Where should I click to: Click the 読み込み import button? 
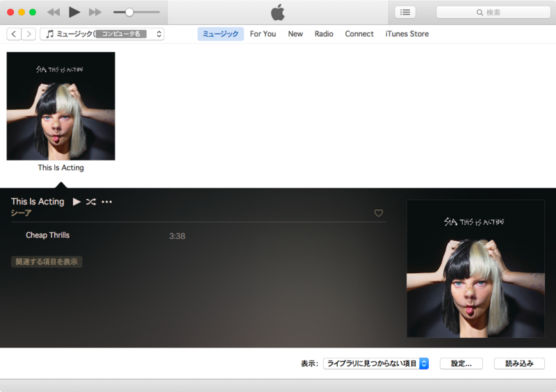[x=519, y=364]
